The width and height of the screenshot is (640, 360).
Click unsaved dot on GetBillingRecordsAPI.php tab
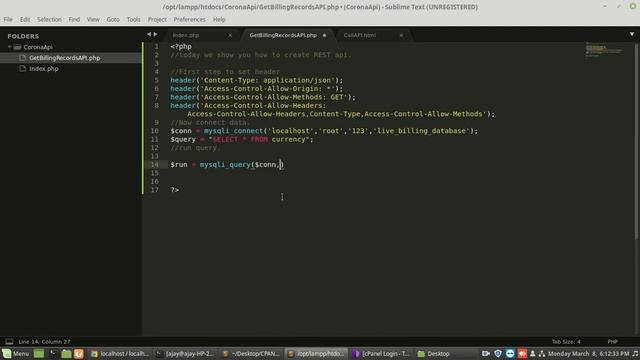click(x=324, y=36)
